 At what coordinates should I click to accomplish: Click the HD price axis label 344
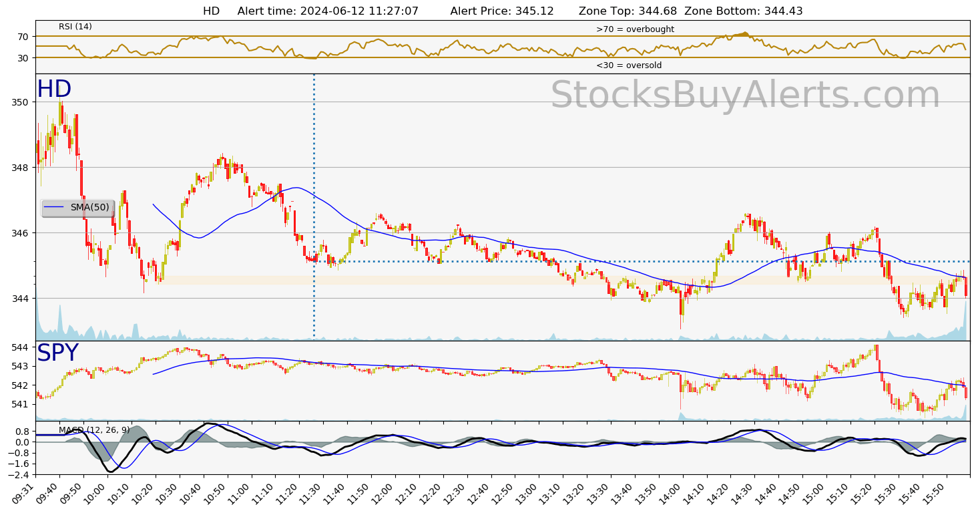[x=21, y=299]
